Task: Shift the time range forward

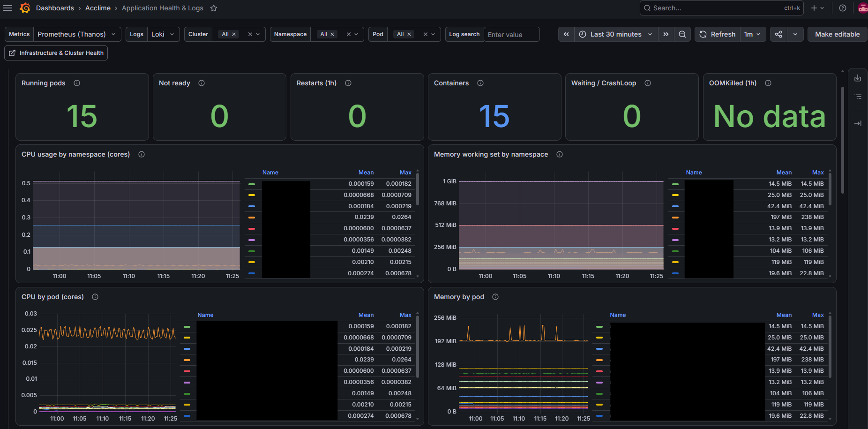Action: pyautogui.click(x=666, y=34)
